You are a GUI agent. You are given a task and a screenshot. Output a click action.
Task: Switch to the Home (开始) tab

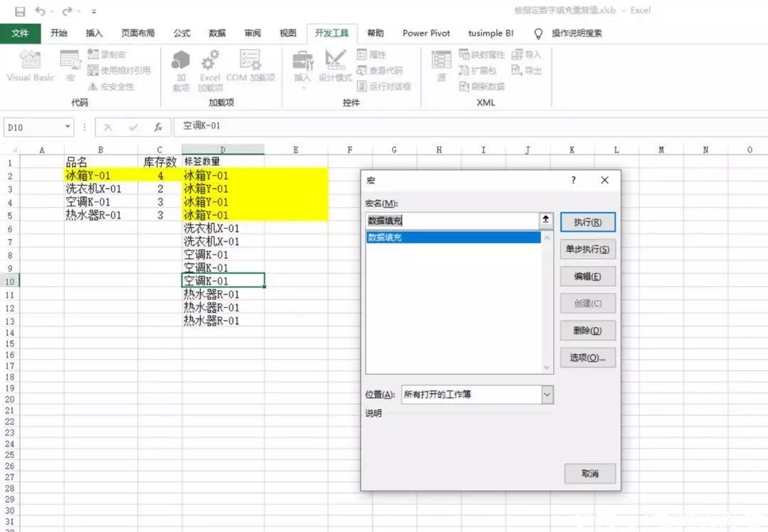[59, 33]
